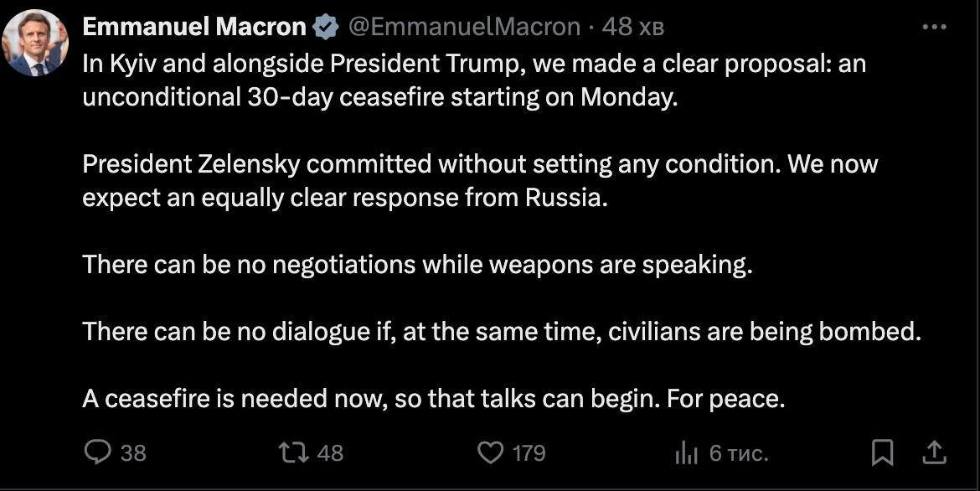Open view analytics bar chart icon
The height and width of the screenshot is (491, 980).
[686, 453]
